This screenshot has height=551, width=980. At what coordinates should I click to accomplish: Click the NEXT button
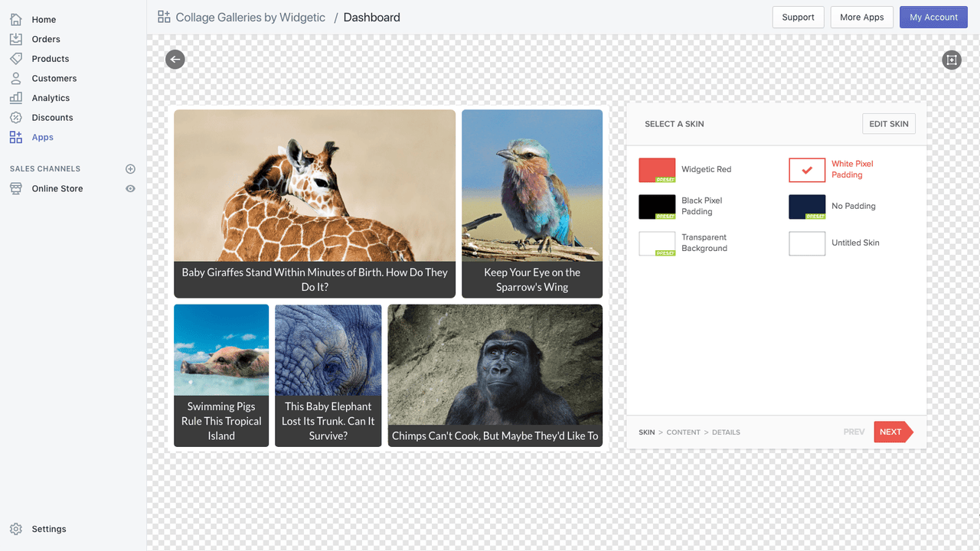(890, 432)
